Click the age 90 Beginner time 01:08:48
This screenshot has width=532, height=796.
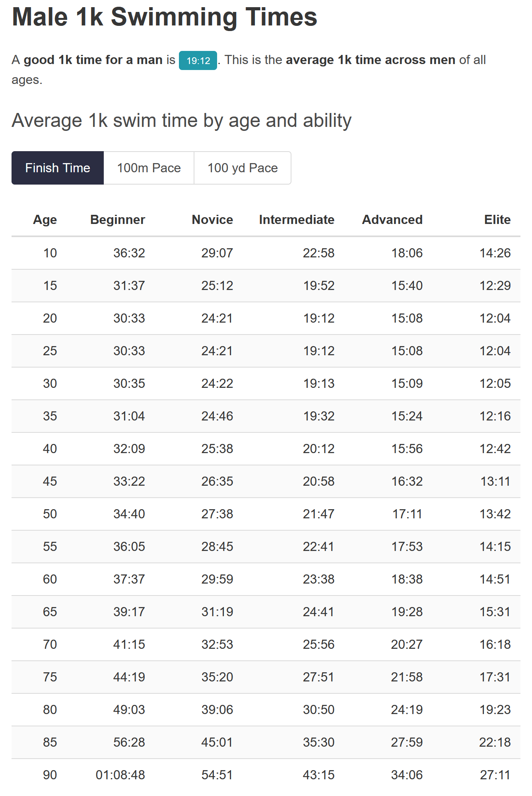pos(120,775)
